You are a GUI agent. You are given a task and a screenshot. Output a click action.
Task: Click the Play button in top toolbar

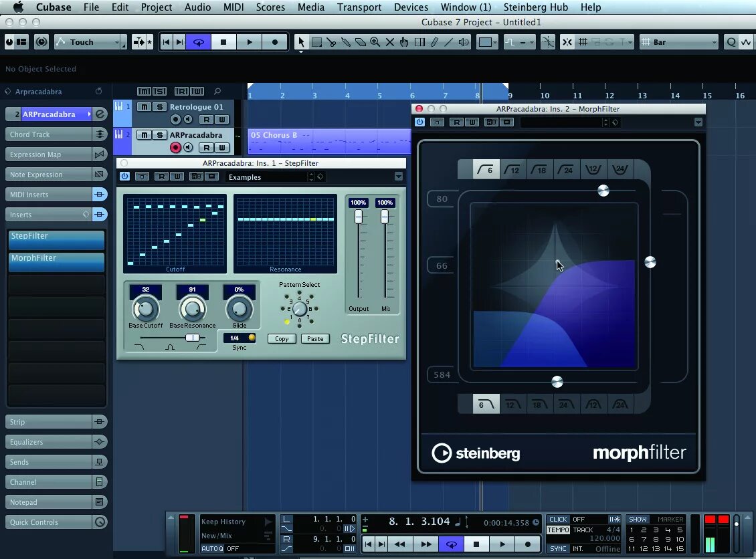(x=250, y=42)
